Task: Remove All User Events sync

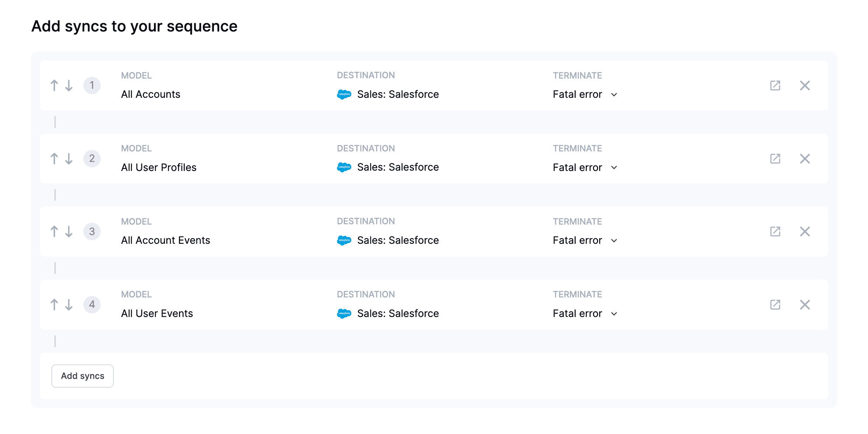Action: pyautogui.click(x=805, y=304)
